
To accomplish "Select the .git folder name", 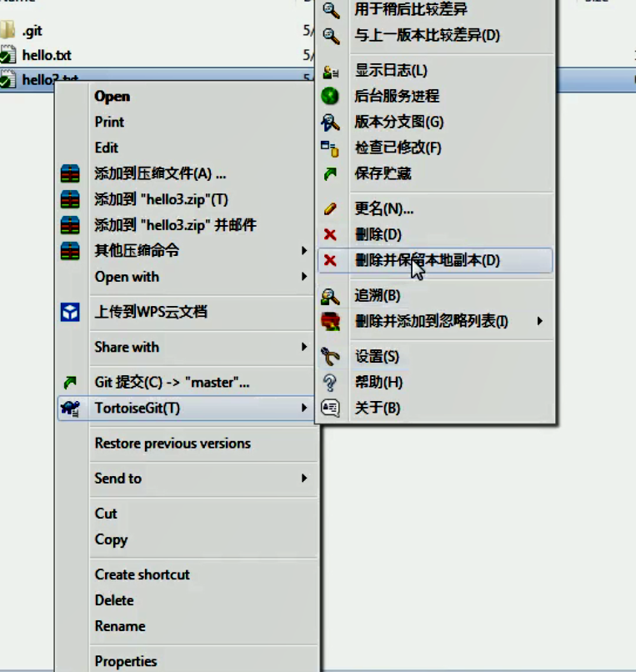I will (x=33, y=31).
